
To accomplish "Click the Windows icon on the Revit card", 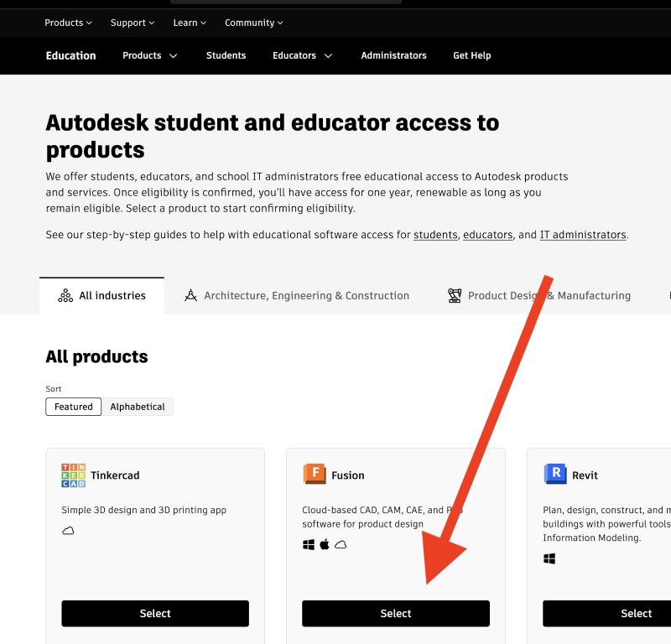I will 548,558.
